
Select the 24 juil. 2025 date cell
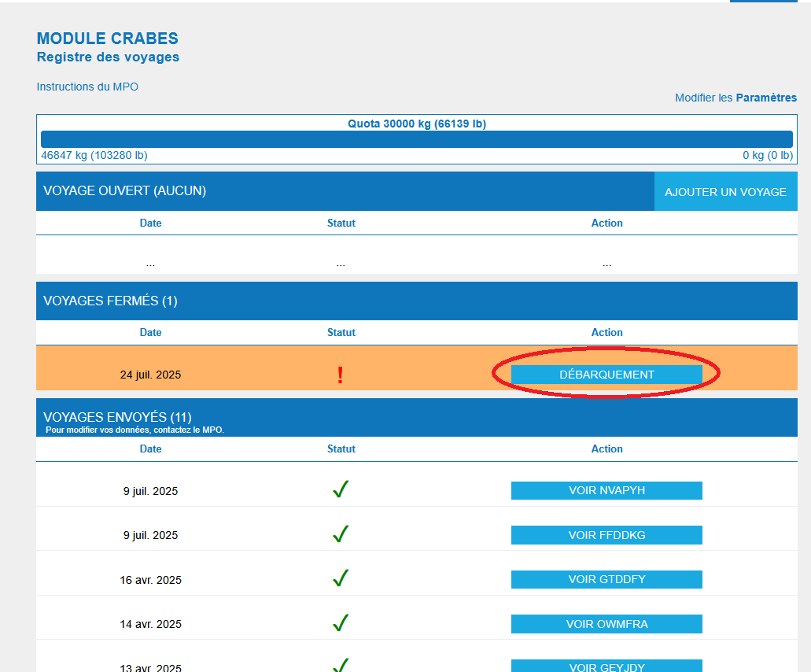(150, 375)
